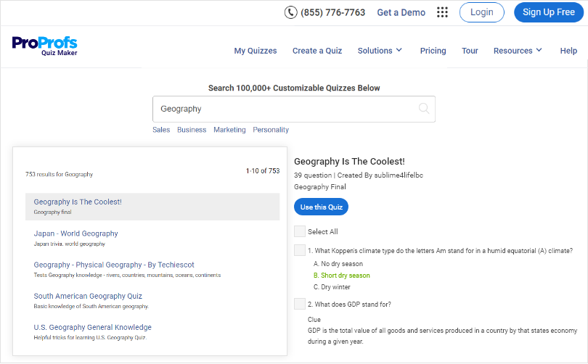Open the My Quizzes menu item
Screen dimensions: 588x364
[256, 51]
